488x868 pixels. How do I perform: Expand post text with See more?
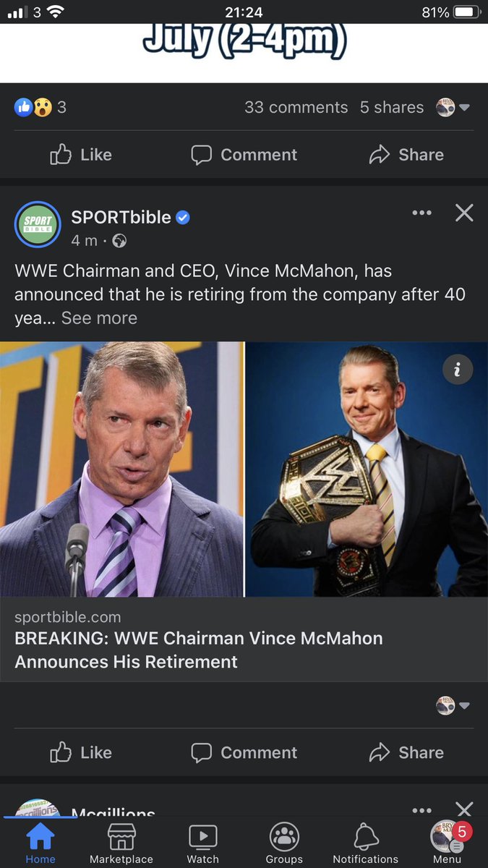tap(99, 318)
